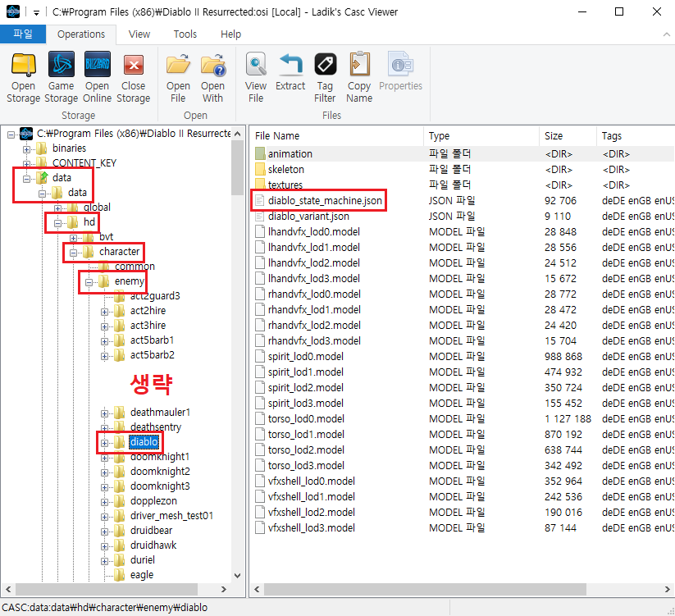Screen dimensions: 675x616
Task: Select the animation folder row
Action: click(x=463, y=153)
